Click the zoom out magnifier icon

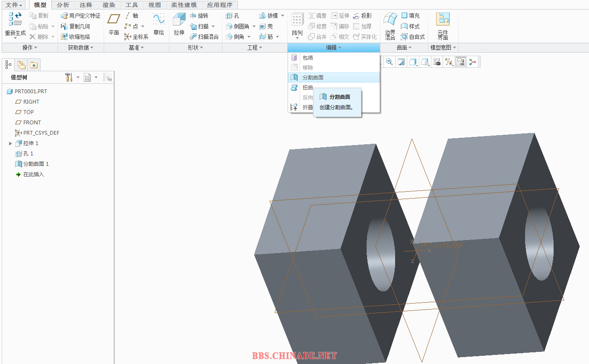[x=389, y=62]
